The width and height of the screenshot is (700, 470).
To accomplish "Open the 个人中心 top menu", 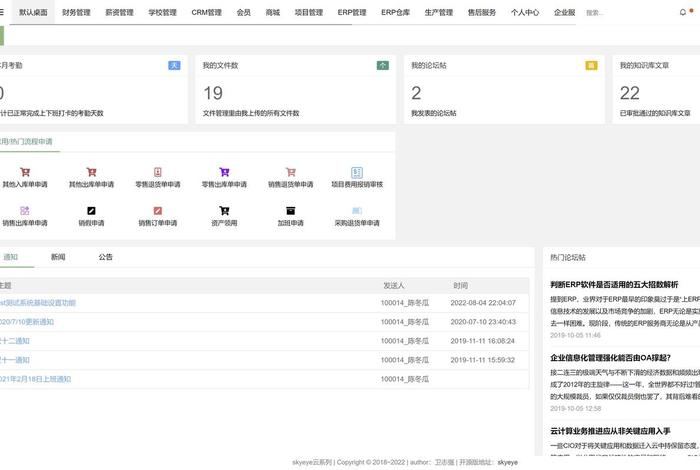I will click(525, 12).
